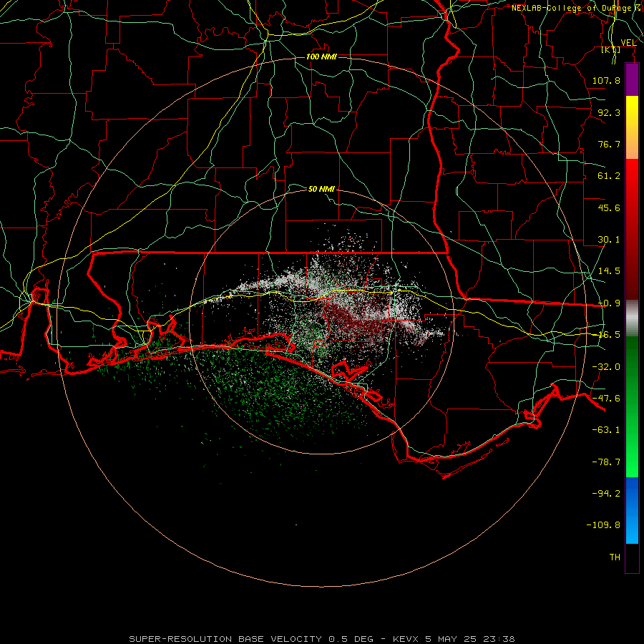Click the 50 NMI range ring label
Screen dimensions: 644x644
tap(321, 189)
